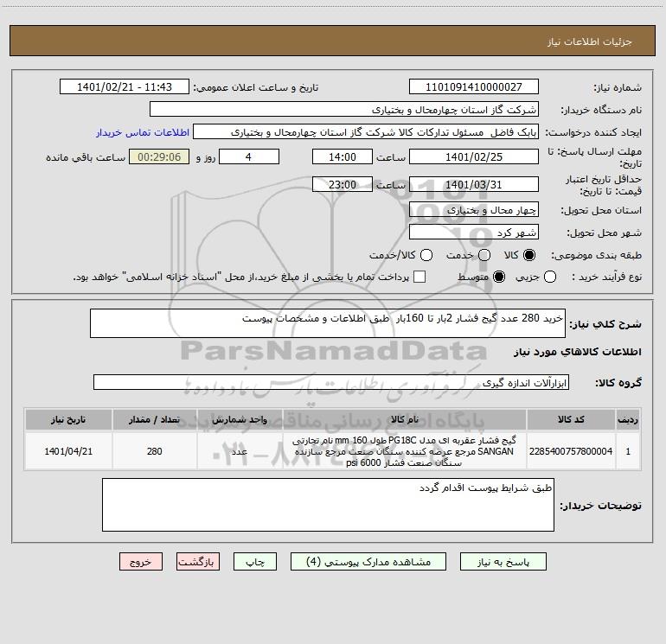Click the buyer notes text area
The height and width of the screenshot is (644, 666).
pyautogui.click(x=328, y=505)
